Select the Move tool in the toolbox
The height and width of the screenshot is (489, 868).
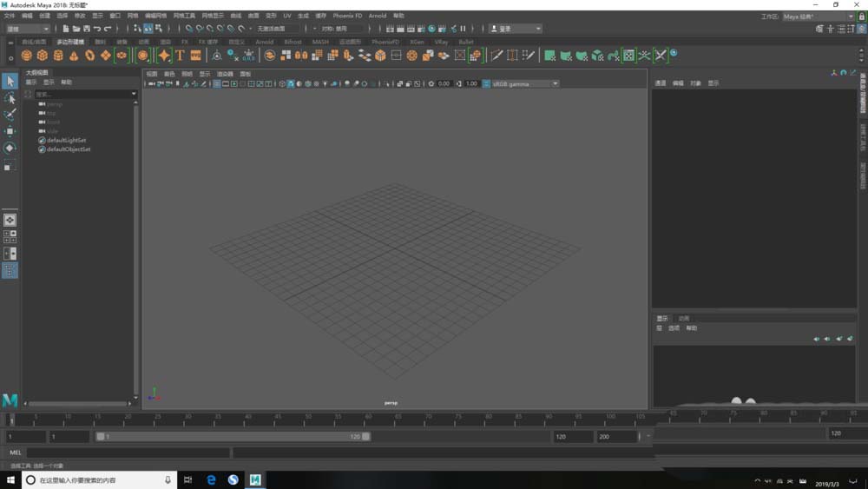[10, 132]
